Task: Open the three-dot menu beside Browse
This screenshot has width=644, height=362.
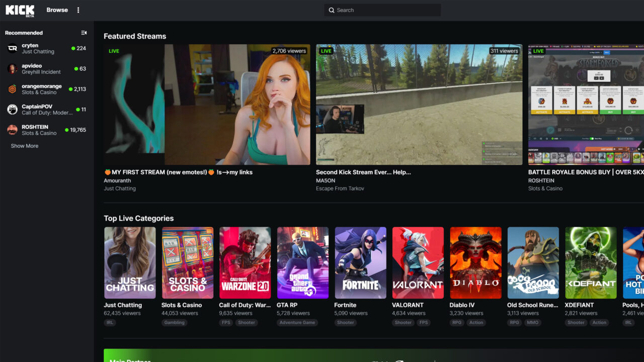Action: click(78, 10)
